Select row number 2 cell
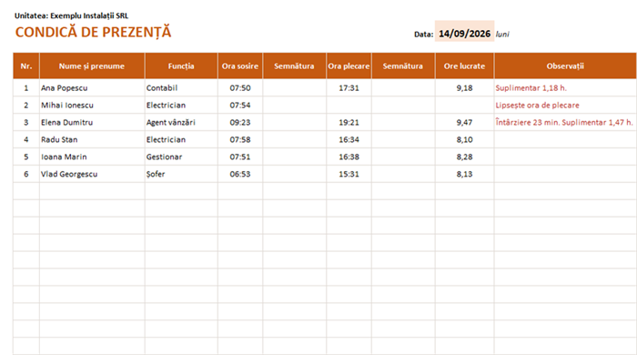Image resolution: width=637 pixels, height=364 pixels. 26,106
